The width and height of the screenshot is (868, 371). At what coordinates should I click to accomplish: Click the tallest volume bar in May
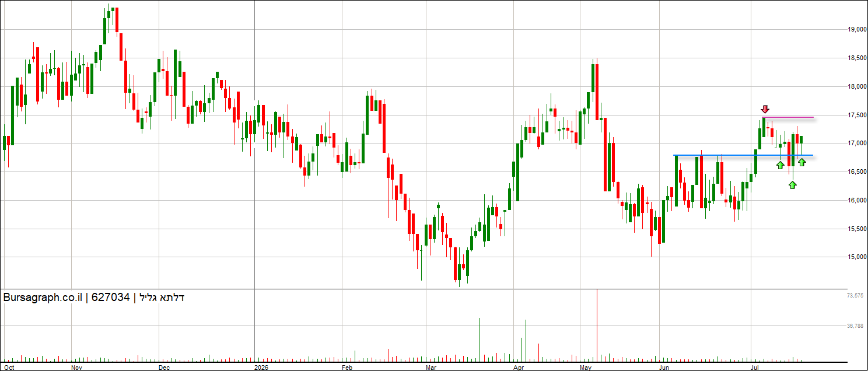[x=597, y=325]
